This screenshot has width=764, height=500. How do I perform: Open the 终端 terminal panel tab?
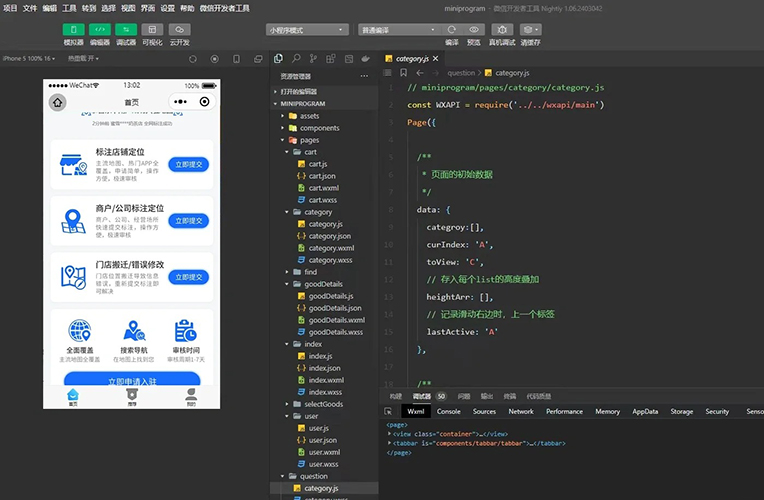click(x=510, y=396)
